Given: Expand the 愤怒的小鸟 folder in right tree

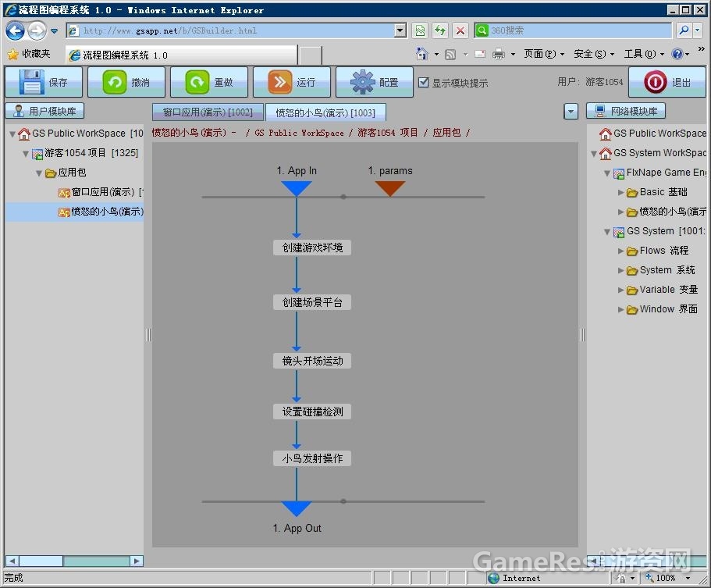Looking at the screenshot, I should click(620, 212).
